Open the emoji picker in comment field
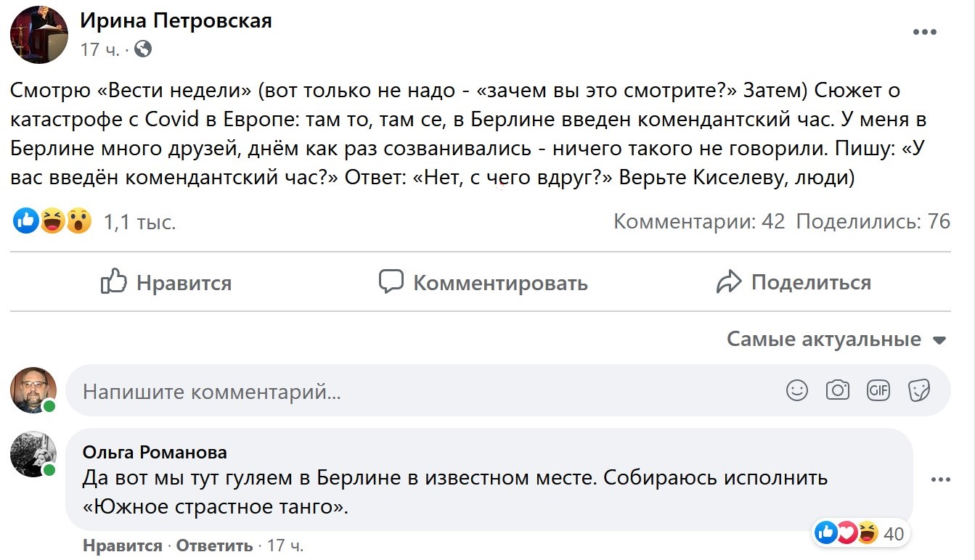The height and width of the screenshot is (560, 975). click(x=796, y=390)
